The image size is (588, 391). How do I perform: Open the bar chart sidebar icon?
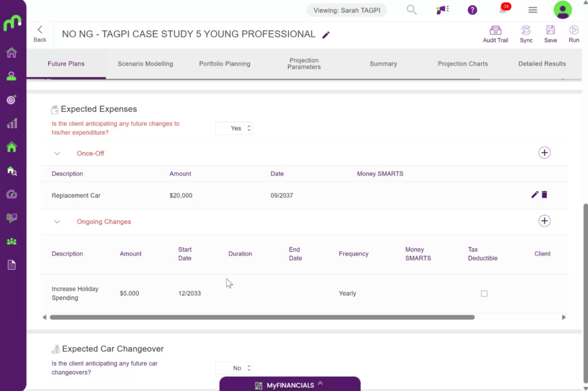[x=11, y=123]
